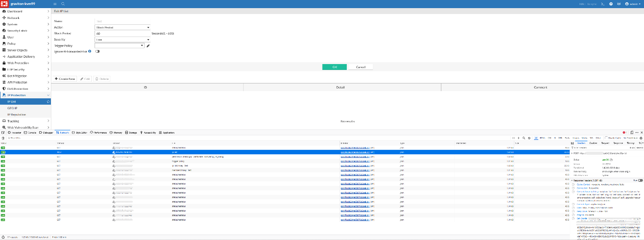Viewport: 644px width, 240px height.
Task: Pause network recording in DevTools
Action: (x=513, y=138)
